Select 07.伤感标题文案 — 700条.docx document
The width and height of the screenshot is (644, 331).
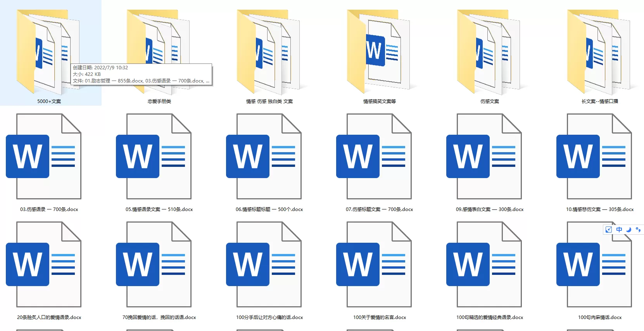click(379, 157)
